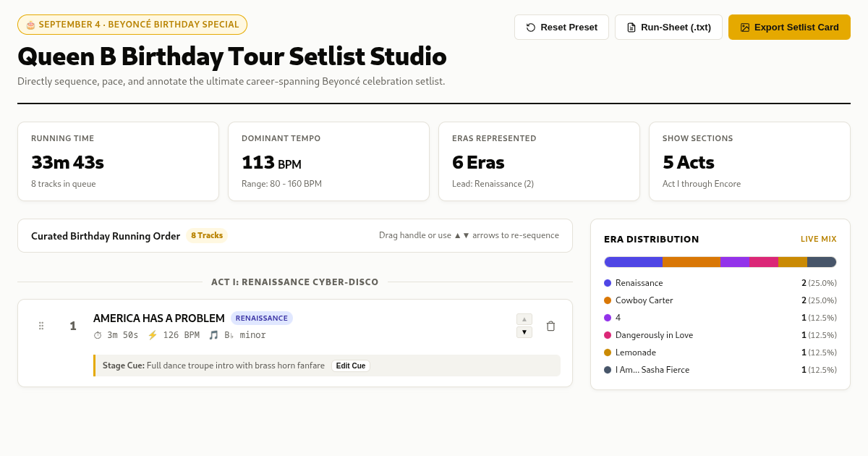Click the Lead: Renaissance (2) text
Viewport: 868px width, 456px height.
pyautogui.click(x=493, y=184)
